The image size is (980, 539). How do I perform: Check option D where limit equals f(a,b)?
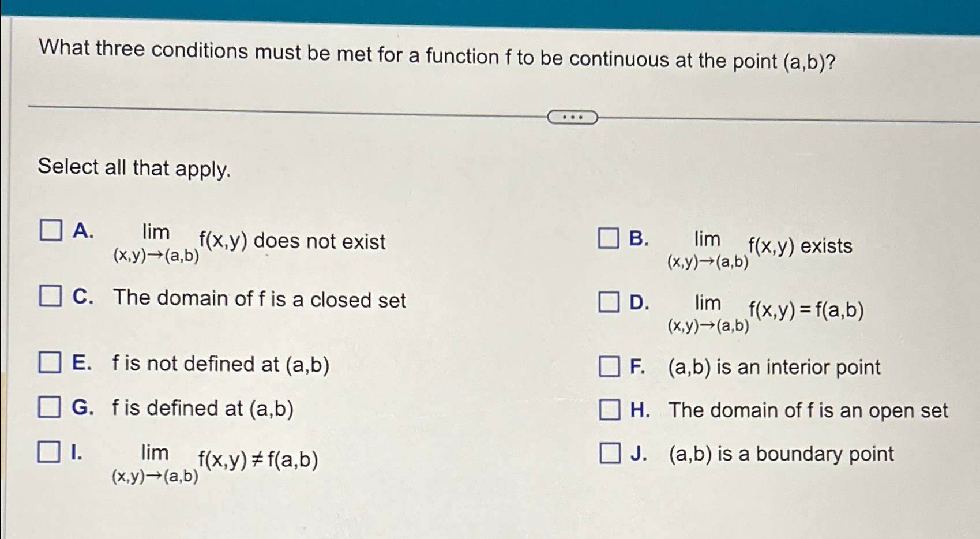tap(610, 302)
